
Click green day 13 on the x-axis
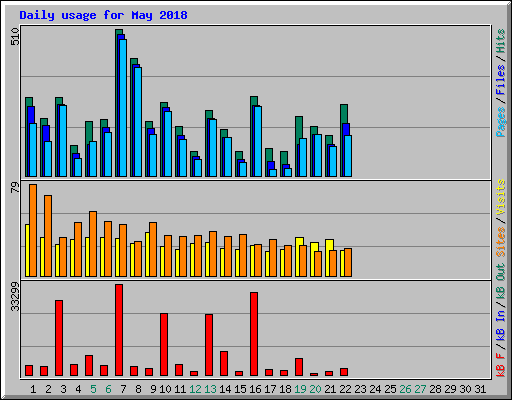coord(210,389)
